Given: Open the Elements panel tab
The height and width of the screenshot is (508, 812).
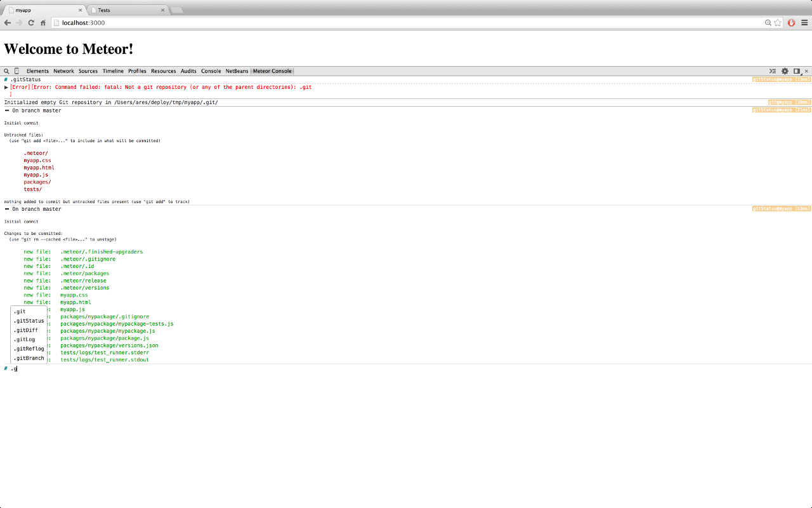Looking at the screenshot, I should (x=37, y=71).
